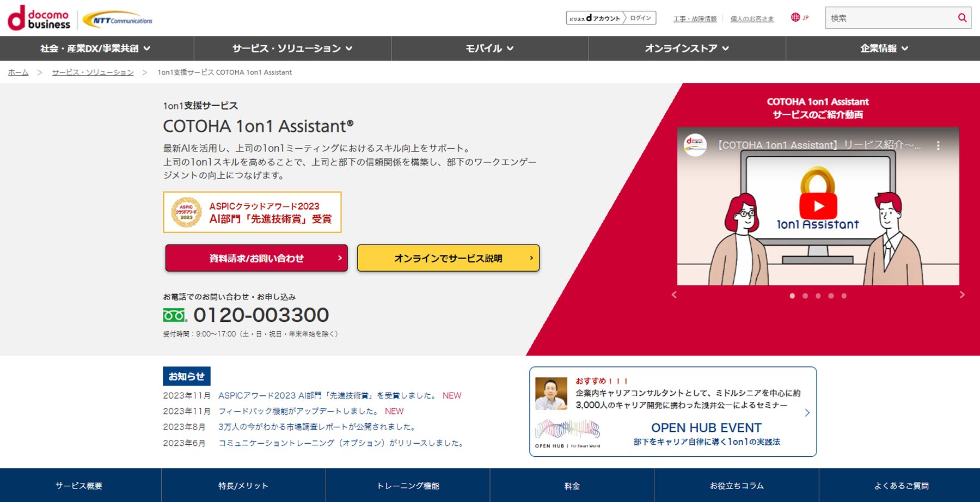Open ASPICアワード2023 news link
This screenshot has width=980, height=502.
[x=328, y=395]
